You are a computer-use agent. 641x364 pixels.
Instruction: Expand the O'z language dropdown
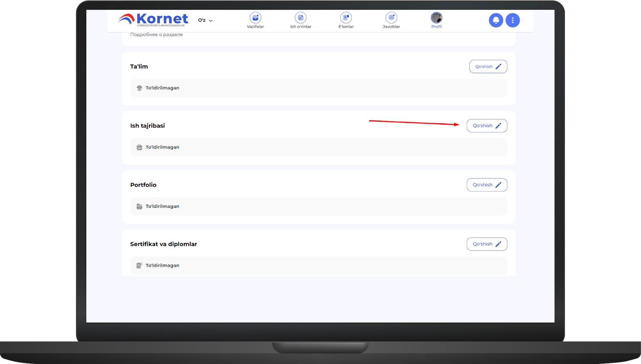pyautogui.click(x=205, y=20)
